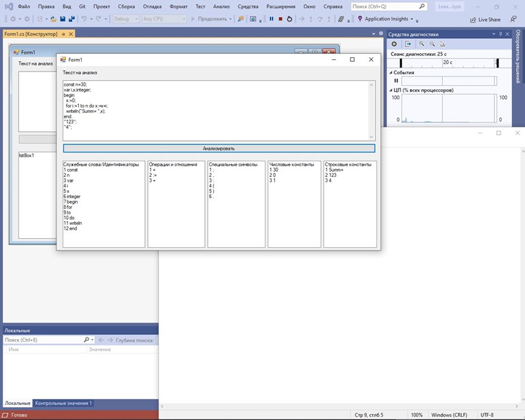Click the Live Share button
The height and width of the screenshot is (420, 525).
pyautogui.click(x=485, y=20)
